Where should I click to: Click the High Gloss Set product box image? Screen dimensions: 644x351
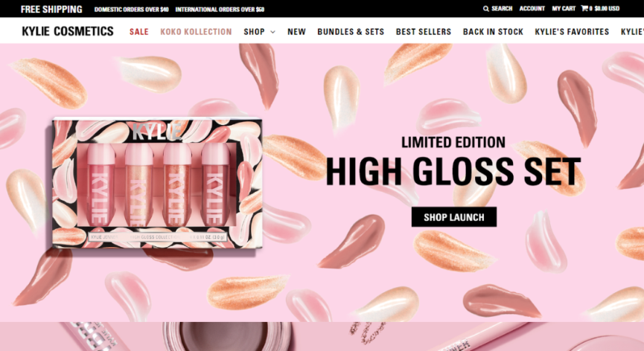(157, 183)
